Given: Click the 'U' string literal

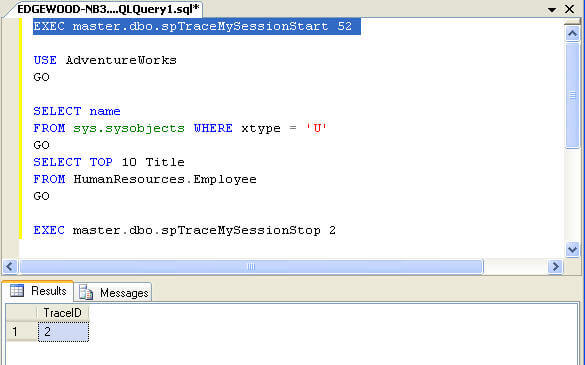Looking at the screenshot, I should [x=316, y=128].
